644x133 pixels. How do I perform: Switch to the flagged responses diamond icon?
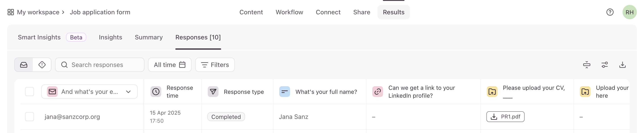pos(42,65)
